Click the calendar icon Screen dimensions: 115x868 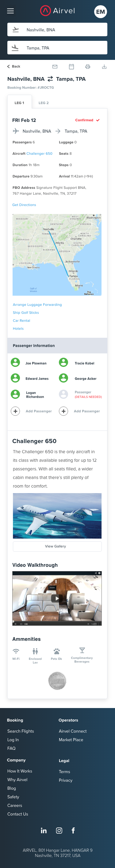(71, 67)
